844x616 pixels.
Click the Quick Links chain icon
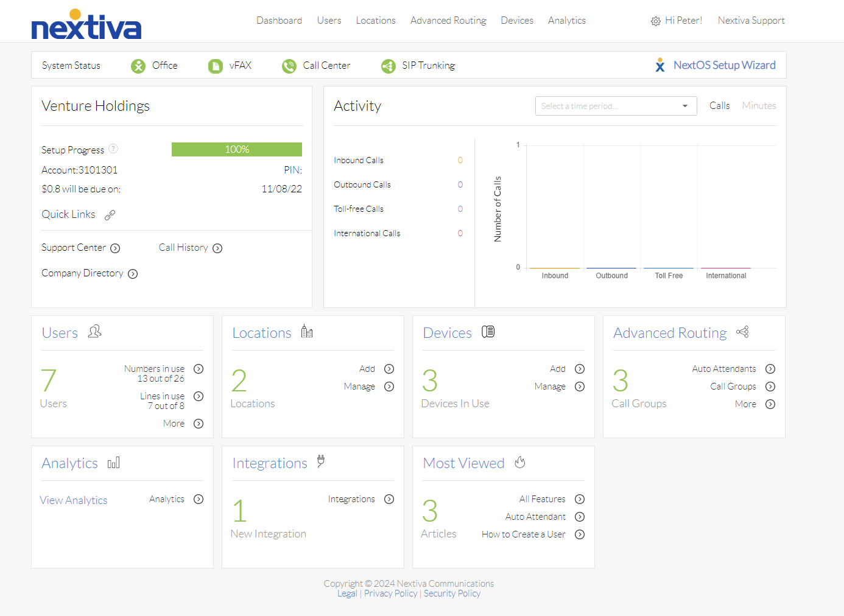tap(110, 215)
